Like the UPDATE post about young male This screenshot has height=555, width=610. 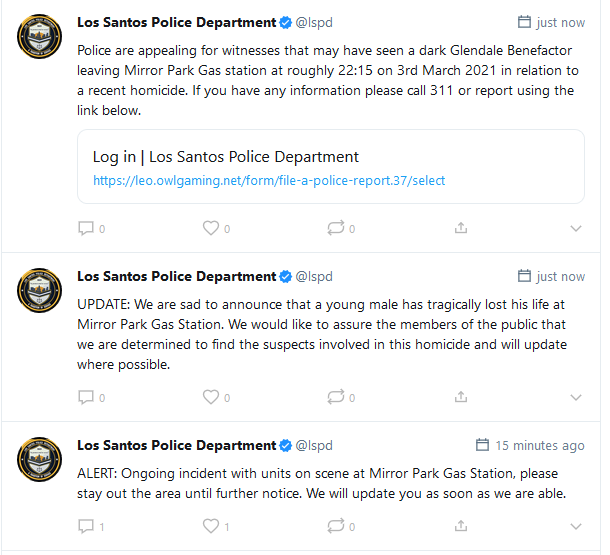click(x=210, y=397)
